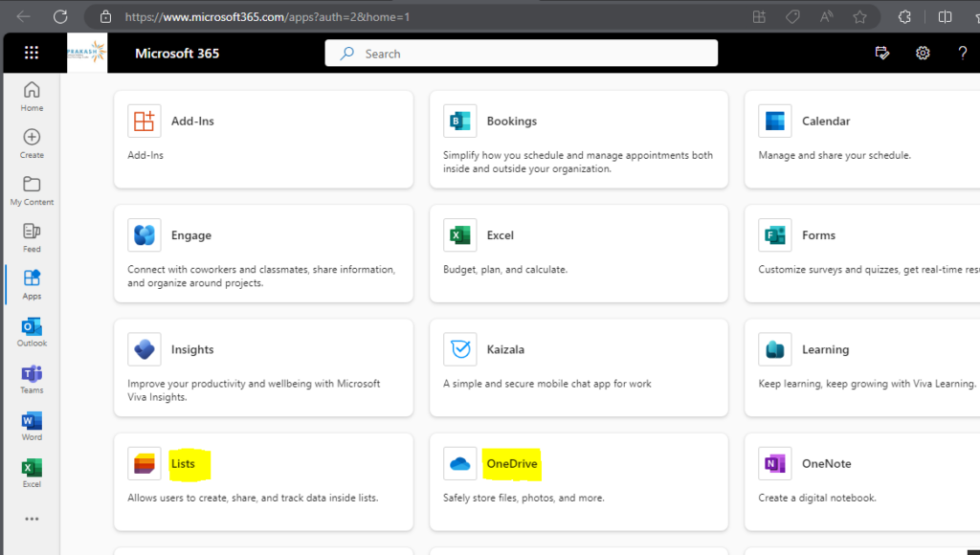Open Help with the question mark icon
Screen dimensions: 980x555
click(x=962, y=53)
